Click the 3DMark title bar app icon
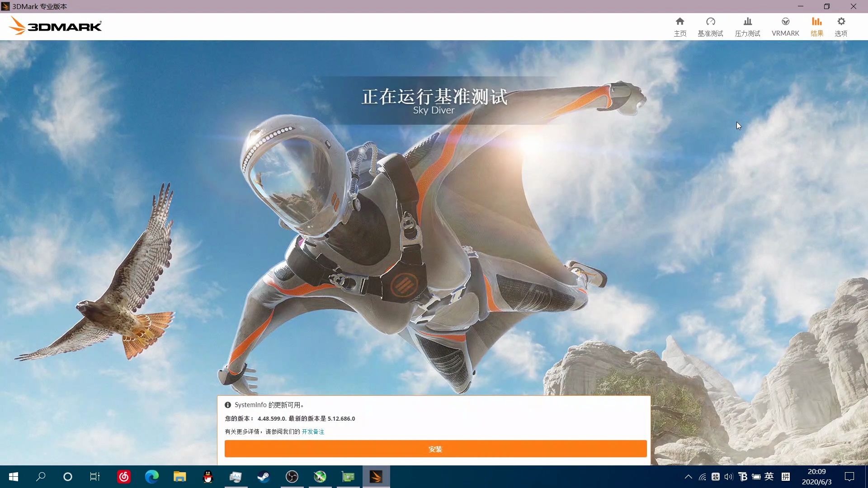Image resolution: width=868 pixels, height=488 pixels. [x=5, y=6]
